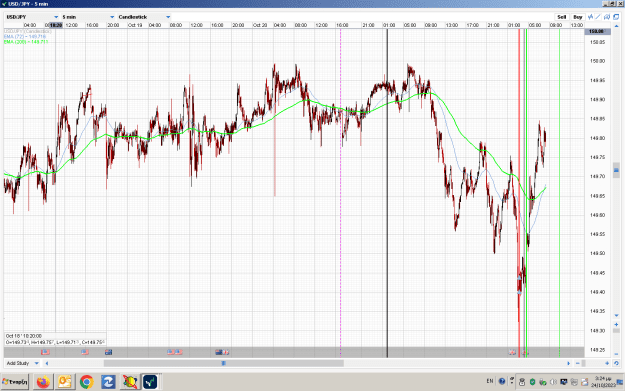Open the blue sync app in the taskbar
Screen dimensions: 625x391
108,382
